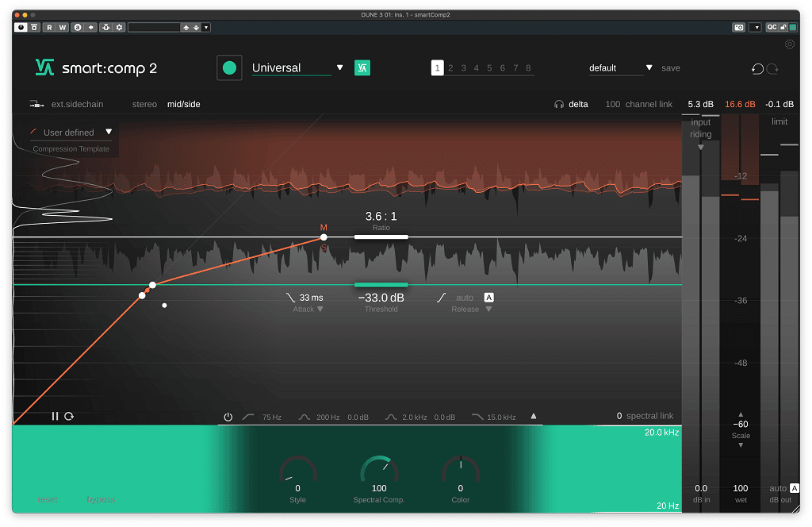Image resolution: width=812 pixels, height=527 pixels.
Task: Load next host preset with down arrow
Action: tap(197, 28)
